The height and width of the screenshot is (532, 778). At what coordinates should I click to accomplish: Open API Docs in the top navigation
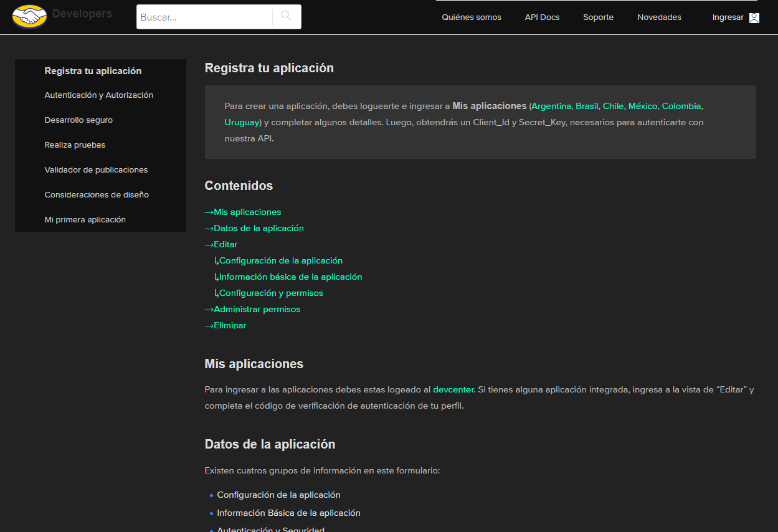[x=542, y=17]
